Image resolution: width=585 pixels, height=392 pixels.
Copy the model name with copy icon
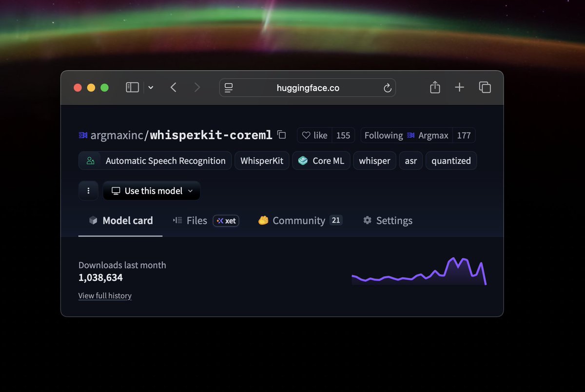pyautogui.click(x=281, y=135)
